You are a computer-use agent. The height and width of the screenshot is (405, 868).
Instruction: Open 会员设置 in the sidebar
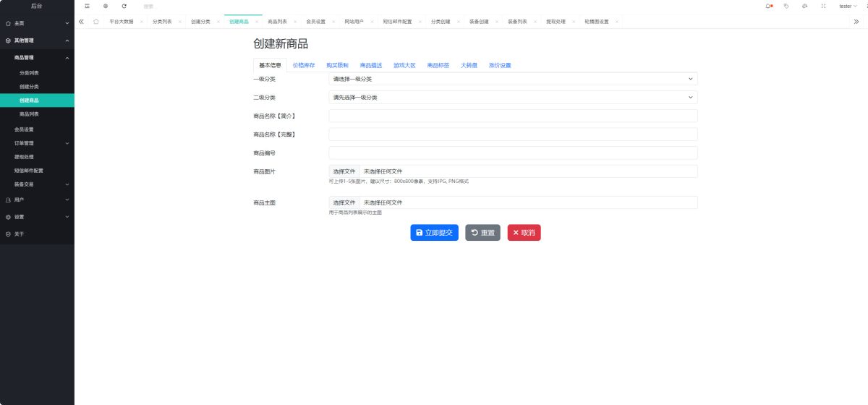(37, 129)
